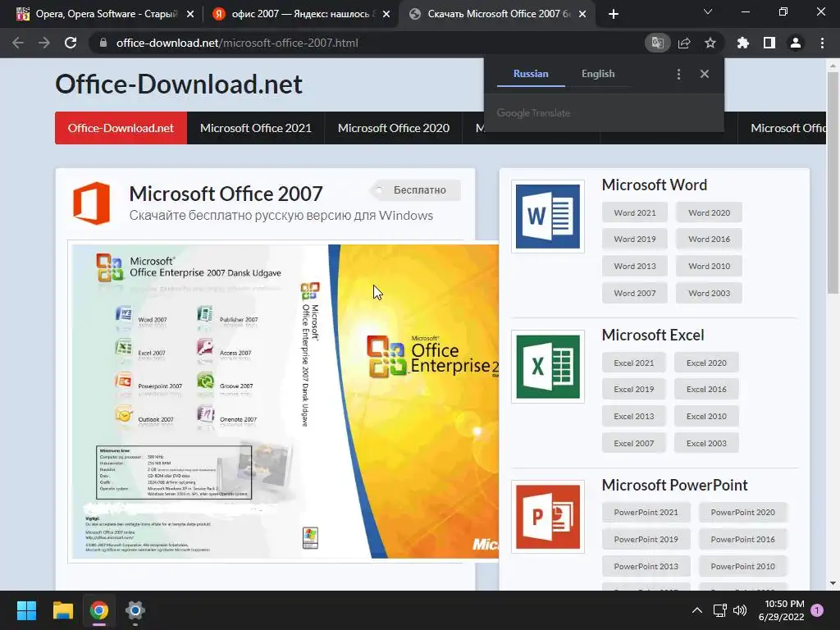
Task: Open the Excel 2013 link
Action: tap(634, 416)
